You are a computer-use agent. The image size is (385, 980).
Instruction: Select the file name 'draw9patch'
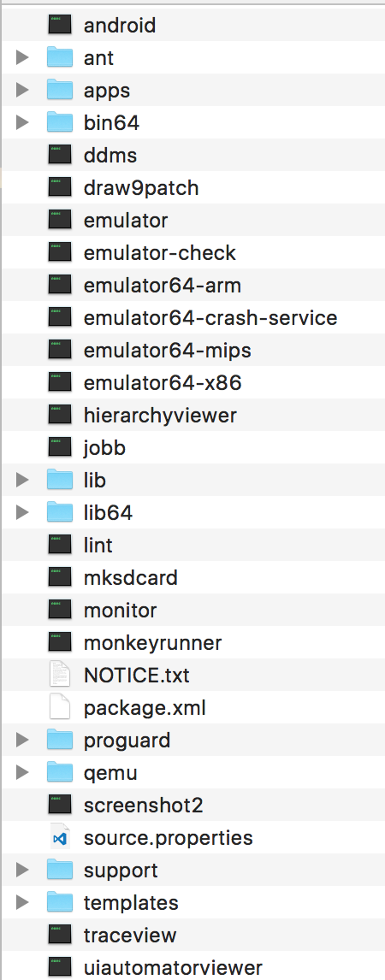[141, 188]
